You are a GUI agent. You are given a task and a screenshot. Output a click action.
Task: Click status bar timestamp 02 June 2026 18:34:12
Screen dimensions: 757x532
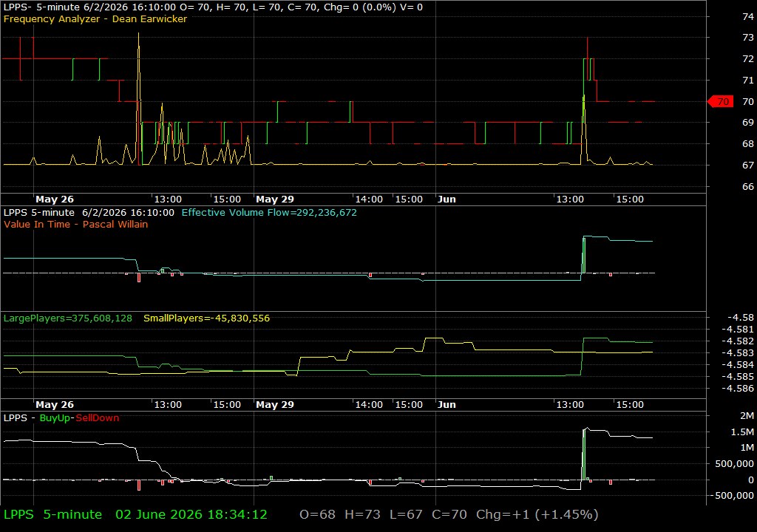(x=191, y=514)
